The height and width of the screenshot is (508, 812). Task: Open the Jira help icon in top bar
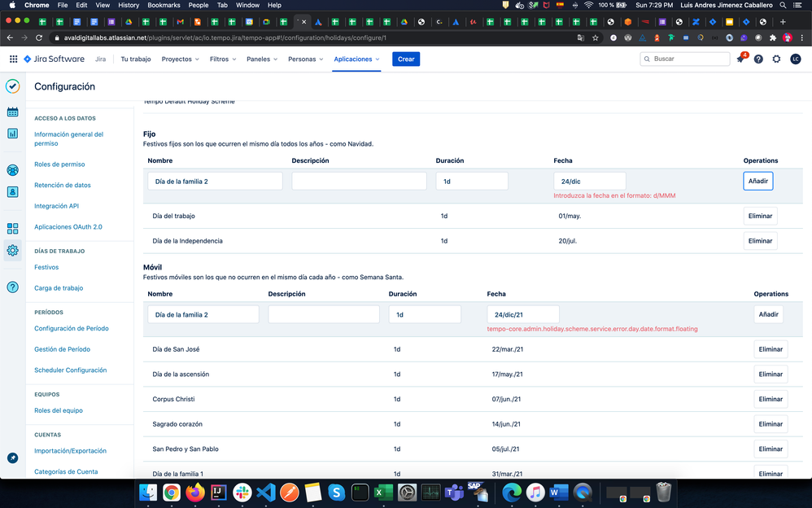coord(758,59)
